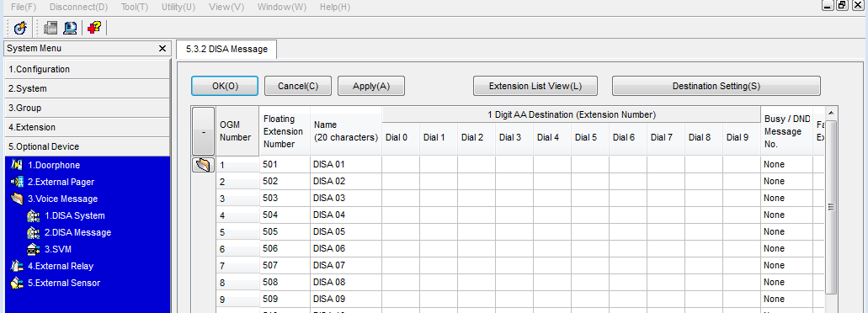The image size is (868, 313).
Task: Select the SVM item icon
Action: click(x=33, y=249)
